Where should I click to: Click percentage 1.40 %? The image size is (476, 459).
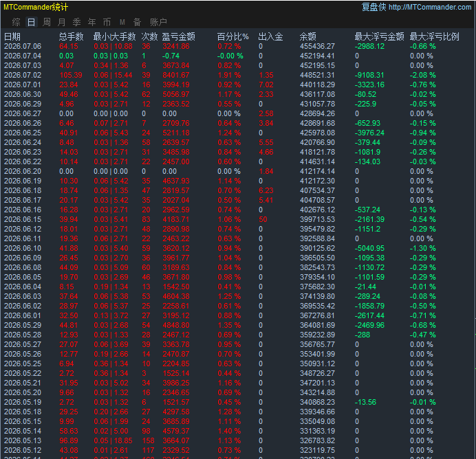tap(229, 431)
